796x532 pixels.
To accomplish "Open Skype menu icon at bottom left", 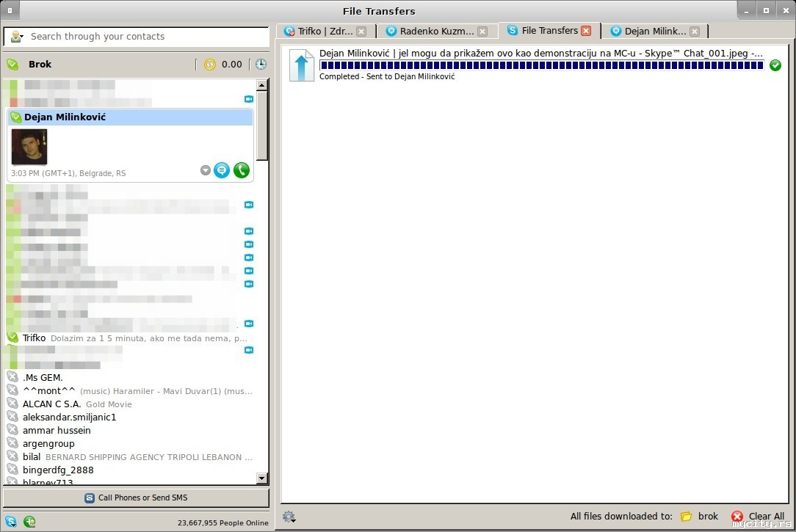I will point(11,522).
